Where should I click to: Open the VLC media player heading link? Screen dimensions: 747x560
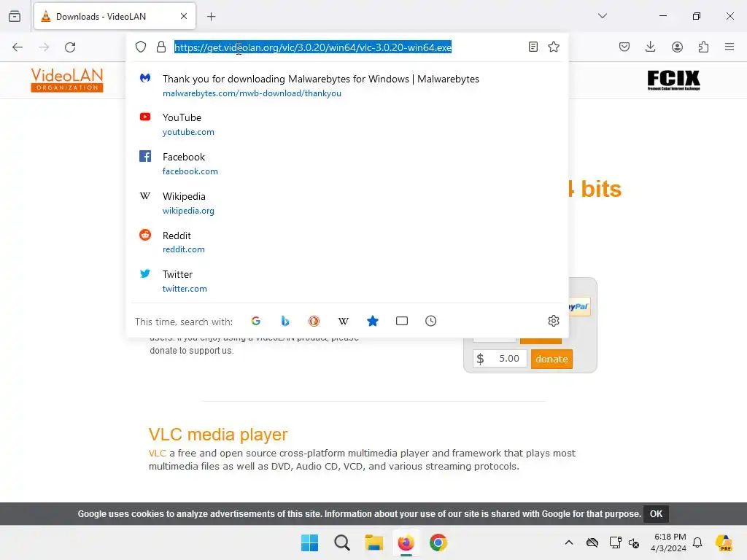tap(218, 435)
